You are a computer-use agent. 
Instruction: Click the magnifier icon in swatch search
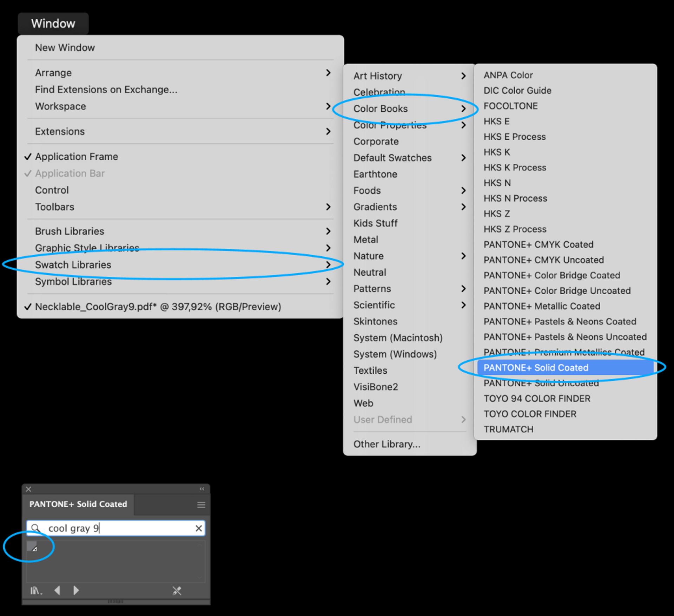click(x=35, y=528)
